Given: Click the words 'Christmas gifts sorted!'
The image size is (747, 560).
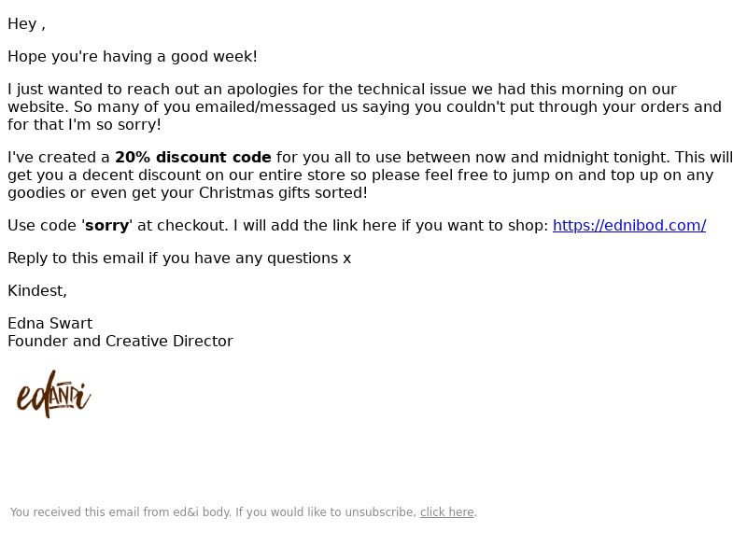Looking at the screenshot, I should (x=283, y=192).
